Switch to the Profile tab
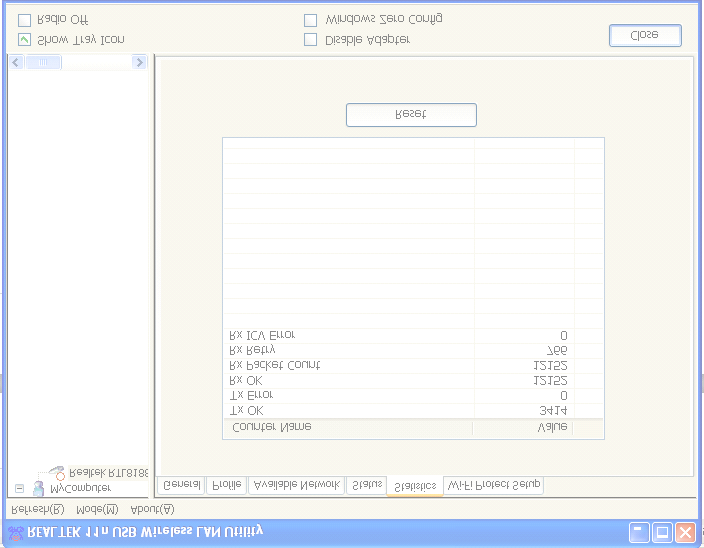704x548 pixels. click(x=227, y=485)
